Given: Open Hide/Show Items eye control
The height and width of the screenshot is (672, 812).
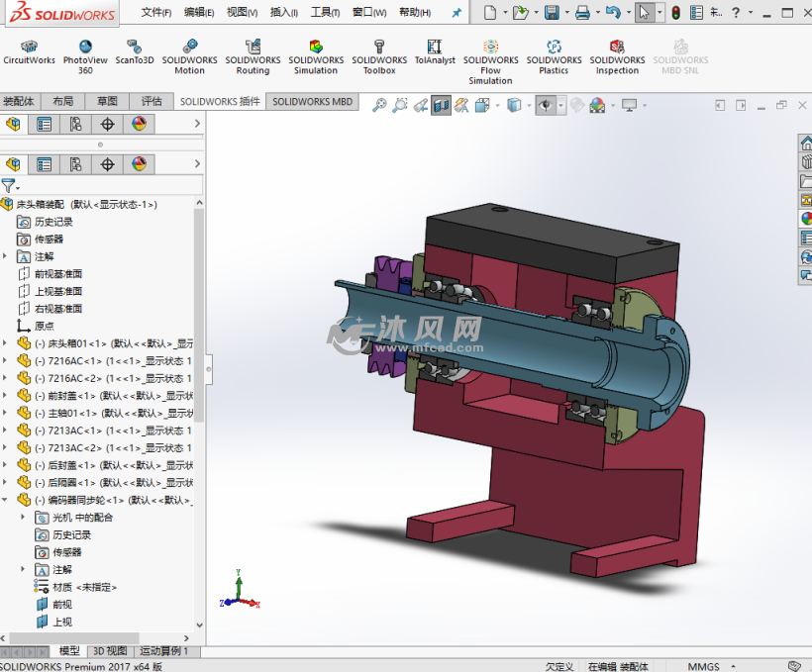Looking at the screenshot, I should coord(545,106).
